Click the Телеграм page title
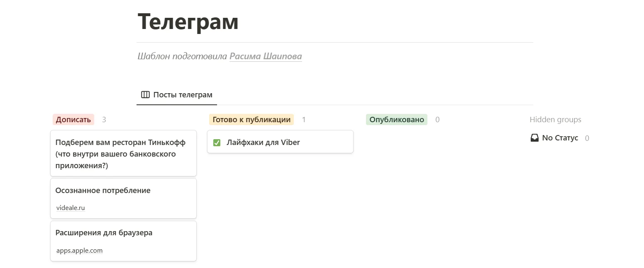 tap(188, 22)
